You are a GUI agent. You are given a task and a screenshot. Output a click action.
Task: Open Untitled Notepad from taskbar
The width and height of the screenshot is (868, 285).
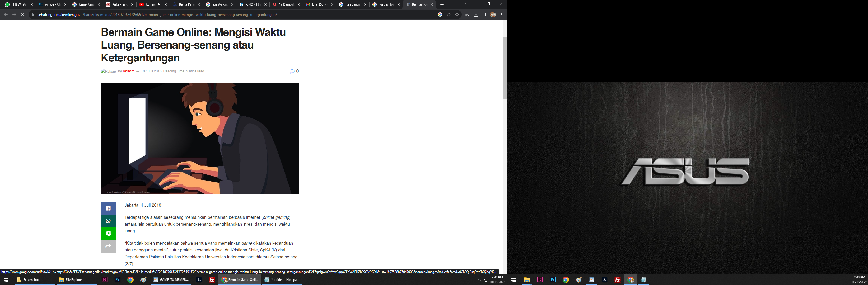click(282, 280)
